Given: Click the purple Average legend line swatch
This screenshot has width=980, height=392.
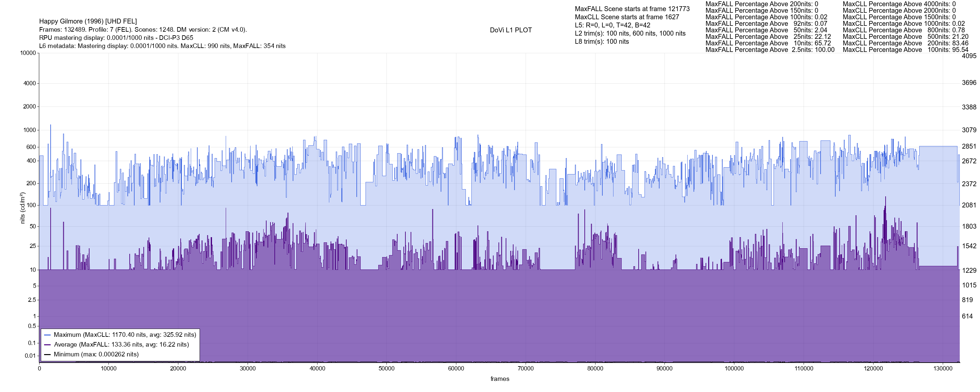Looking at the screenshot, I should [x=48, y=345].
